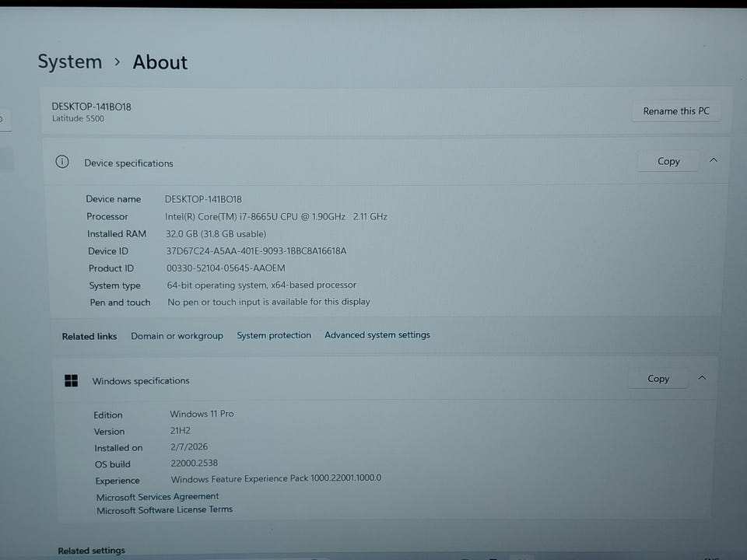The height and width of the screenshot is (560, 747).
Task: Click the info icon beside Device specifications
Action: pos(62,162)
